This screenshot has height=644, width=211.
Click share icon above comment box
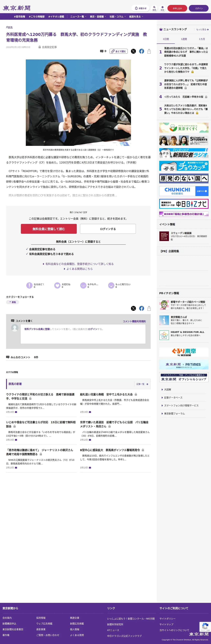[x=149, y=308]
